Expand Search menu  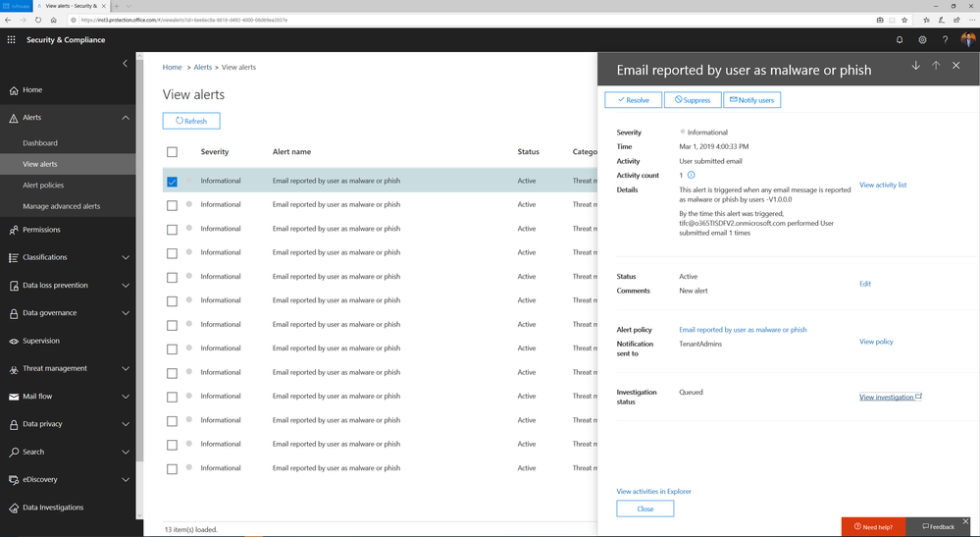125,452
